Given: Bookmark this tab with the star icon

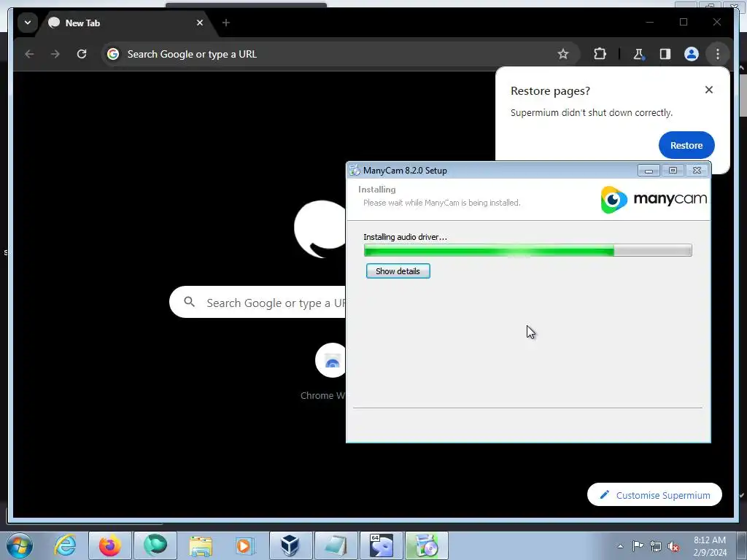Looking at the screenshot, I should (563, 54).
